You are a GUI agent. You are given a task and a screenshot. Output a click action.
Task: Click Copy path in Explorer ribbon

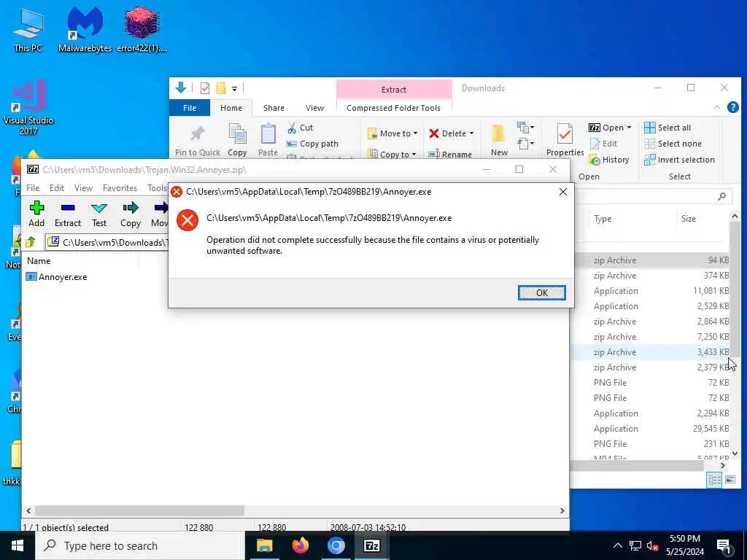click(312, 144)
